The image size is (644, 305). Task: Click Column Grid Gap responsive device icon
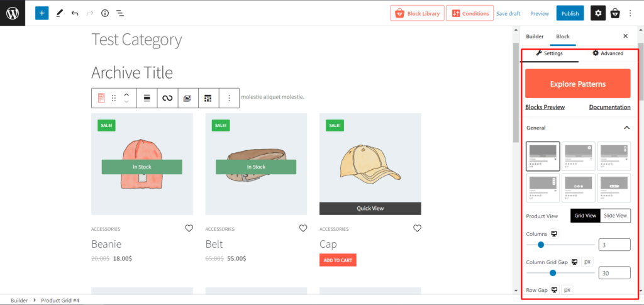(x=575, y=262)
